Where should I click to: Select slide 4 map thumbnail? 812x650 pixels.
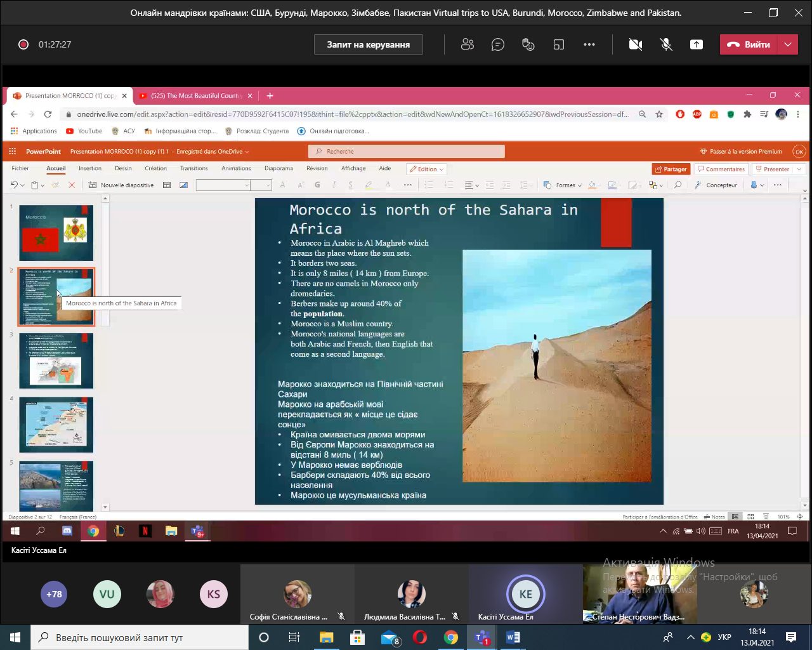click(x=56, y=424)
